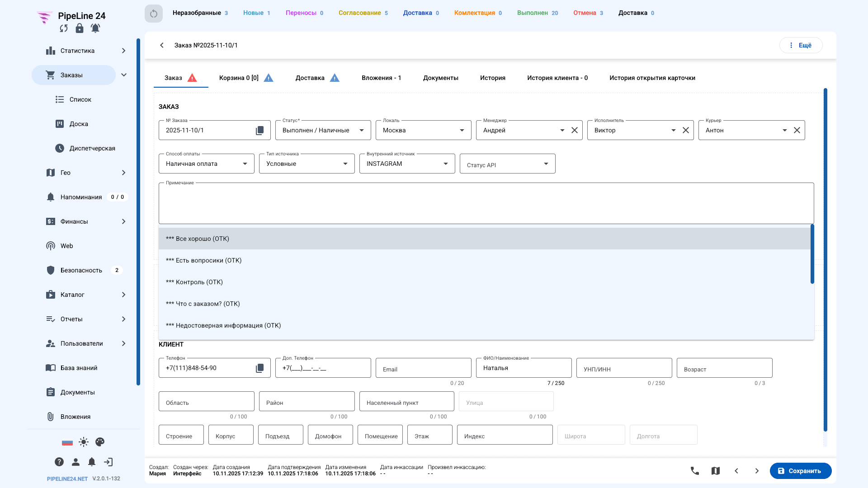
Task: Switch to the Доставка tab in order card
Action: click(x=317, y=78)
